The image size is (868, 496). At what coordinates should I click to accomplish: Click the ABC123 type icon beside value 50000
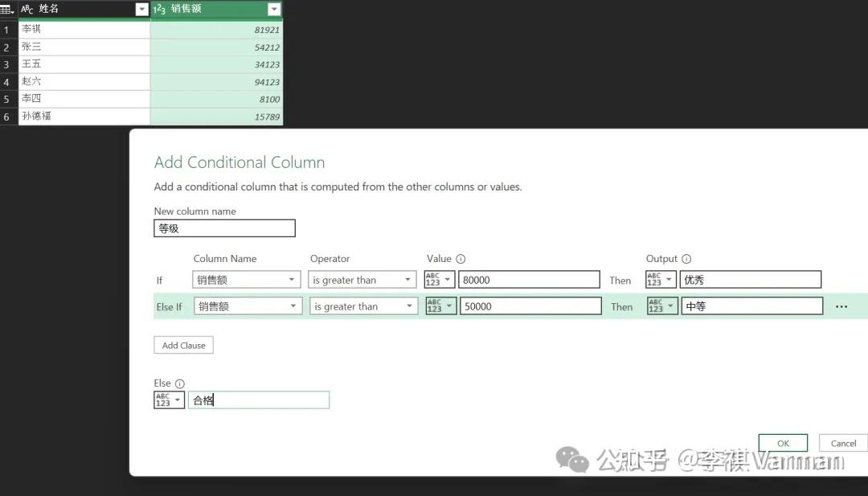pyautogui.click(x=439, y=305)
